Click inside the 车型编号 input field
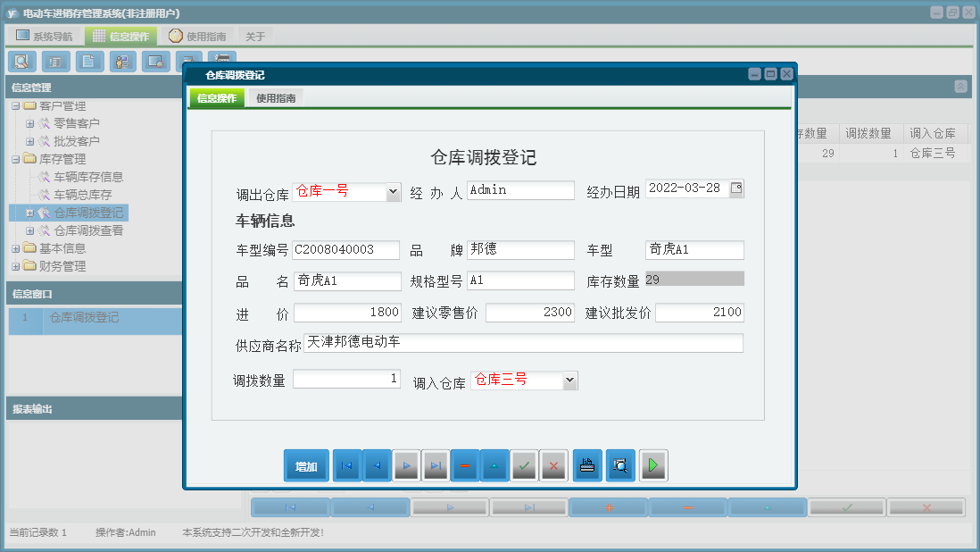 point(346,250)
